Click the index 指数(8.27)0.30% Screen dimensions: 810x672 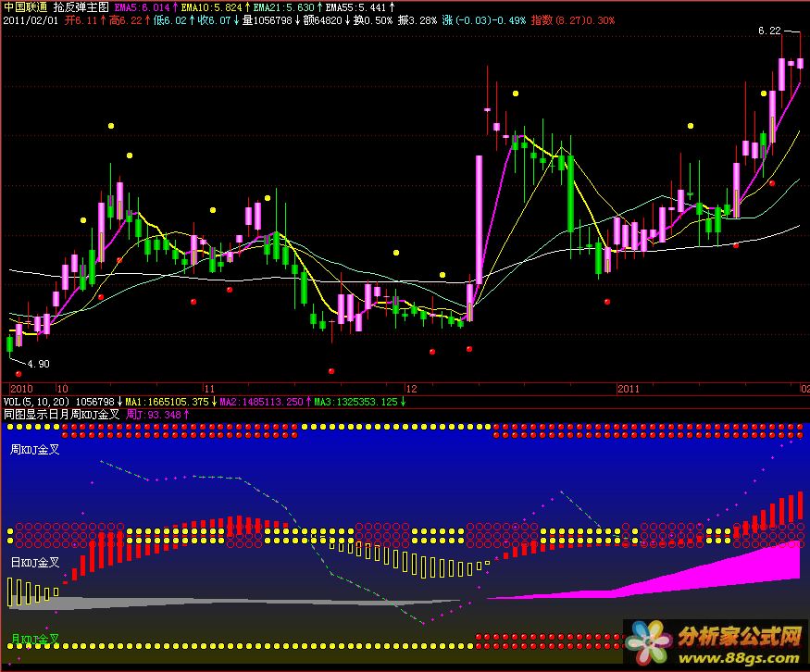[573, 20]
